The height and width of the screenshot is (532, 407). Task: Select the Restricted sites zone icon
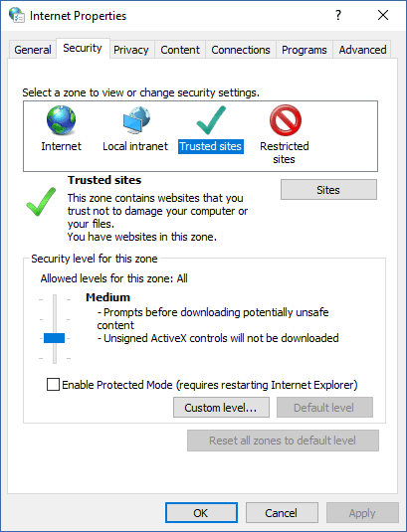coord(286,119)
